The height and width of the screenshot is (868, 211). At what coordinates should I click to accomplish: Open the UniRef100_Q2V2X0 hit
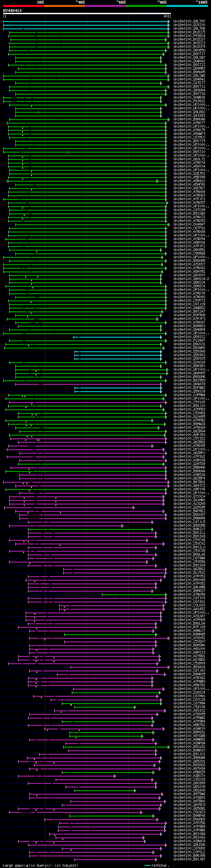pyautogui.click(x=189, y=25)
